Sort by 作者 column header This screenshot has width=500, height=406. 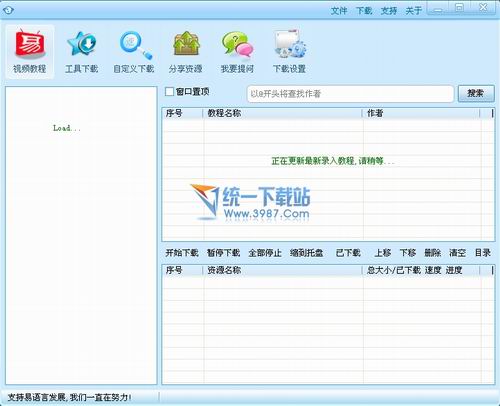421,113
